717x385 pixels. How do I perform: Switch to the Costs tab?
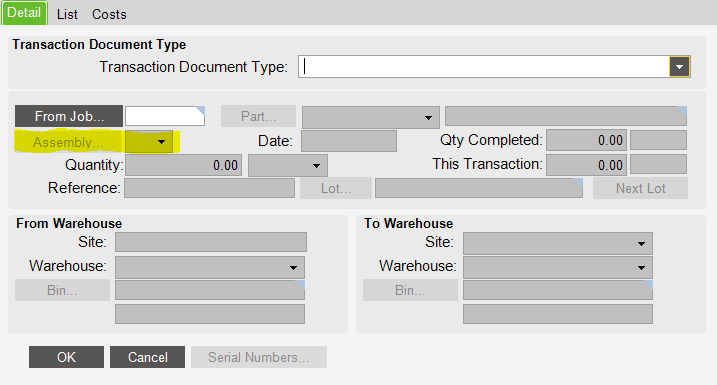109,14
